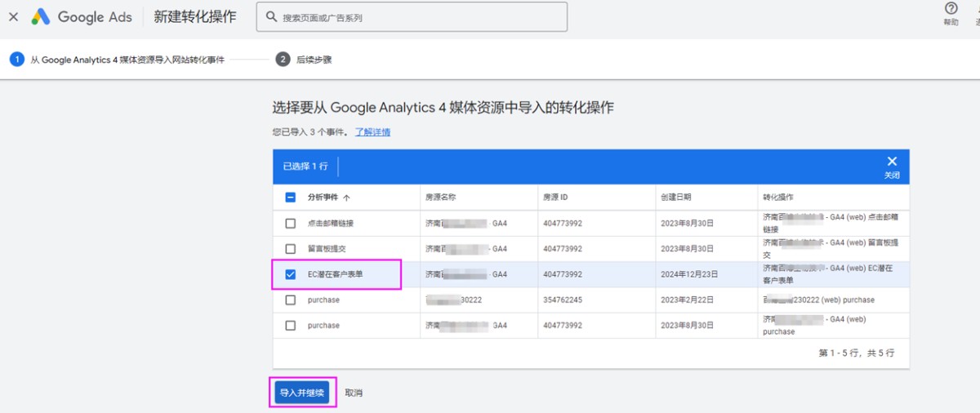Close the blue selection bar with 关闭
The width and height of the screenshot is (980, 413).
point(892,167)
